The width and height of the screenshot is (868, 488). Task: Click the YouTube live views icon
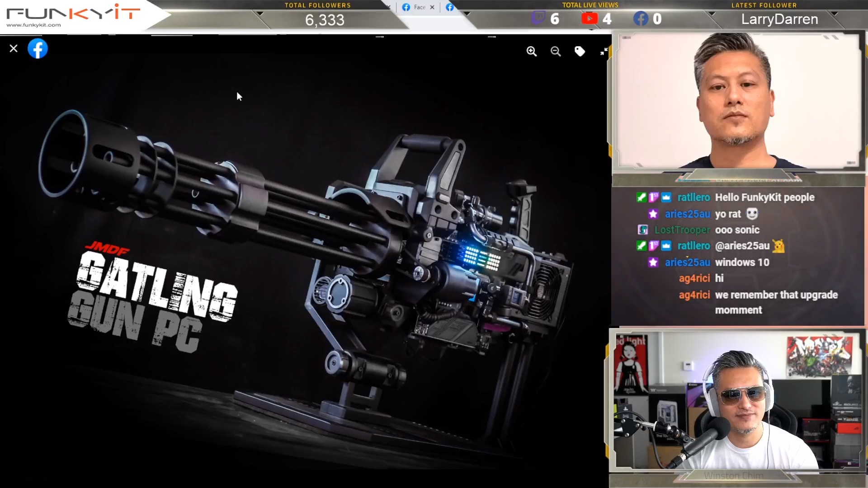[590, 18]
